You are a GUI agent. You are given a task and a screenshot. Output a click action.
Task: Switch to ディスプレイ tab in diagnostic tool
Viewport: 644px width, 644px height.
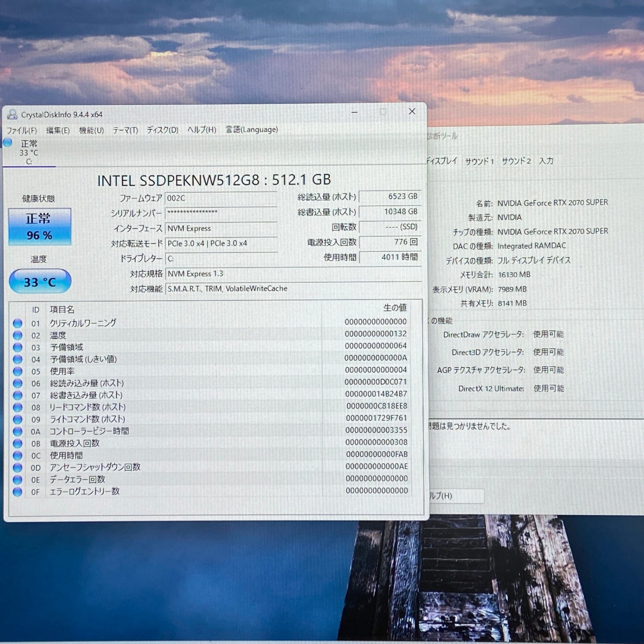pyautogui.click(x=442, y=161)
